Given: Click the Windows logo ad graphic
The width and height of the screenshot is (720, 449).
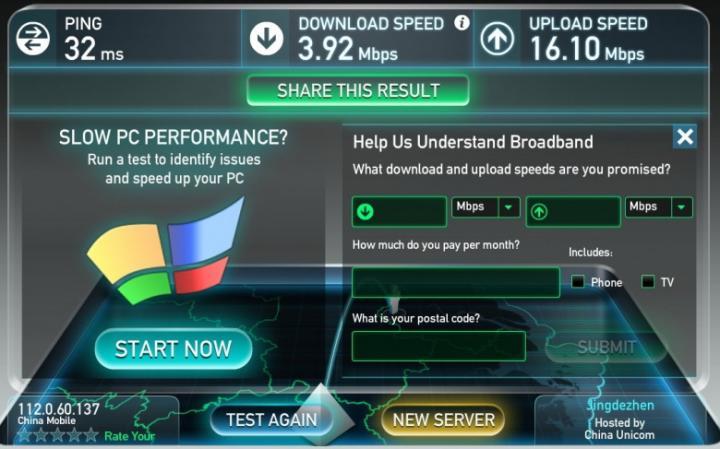Looking at the screenshot, I should point(165,250).
